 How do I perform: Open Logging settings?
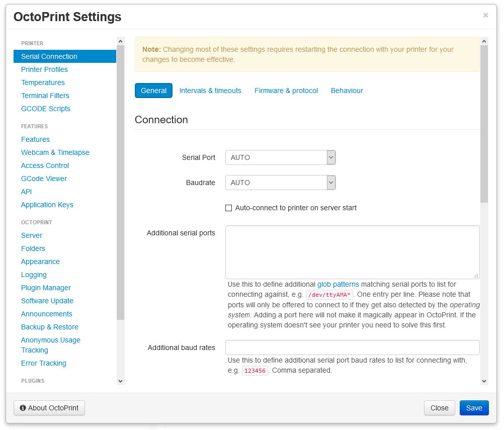[34, 275]
